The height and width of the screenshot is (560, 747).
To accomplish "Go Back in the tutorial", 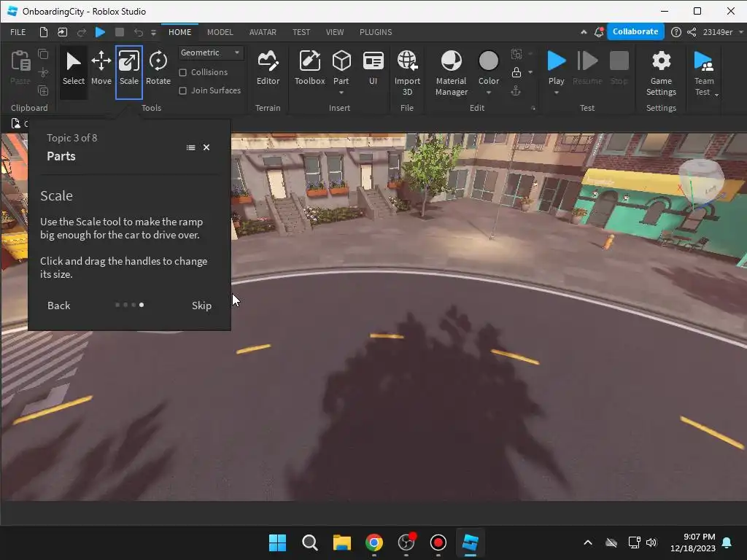I will 58,306.
